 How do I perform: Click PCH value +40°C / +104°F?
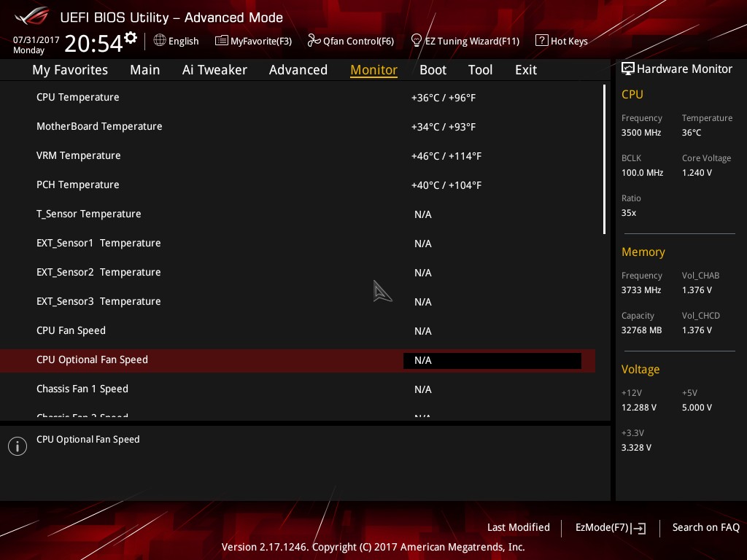click(446, 185)
